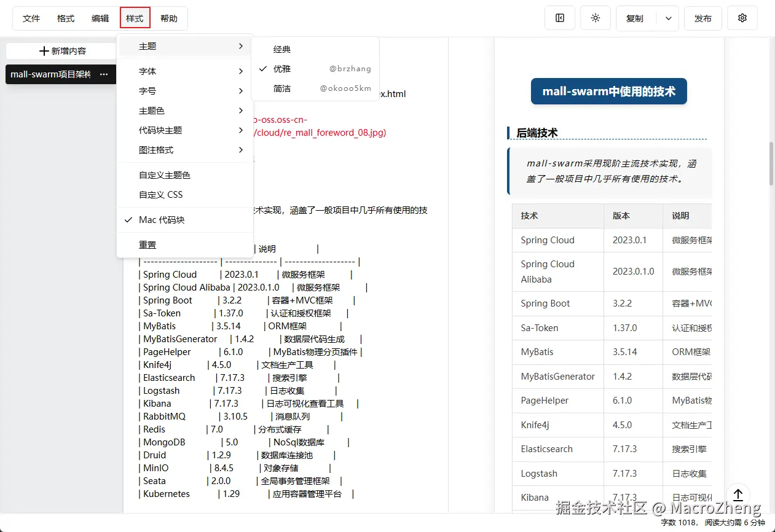Image resolution: width=775 pixels, height=532 pixels.
Task: Click the 版本 column header in preview
Action: [x=633, y=216]
